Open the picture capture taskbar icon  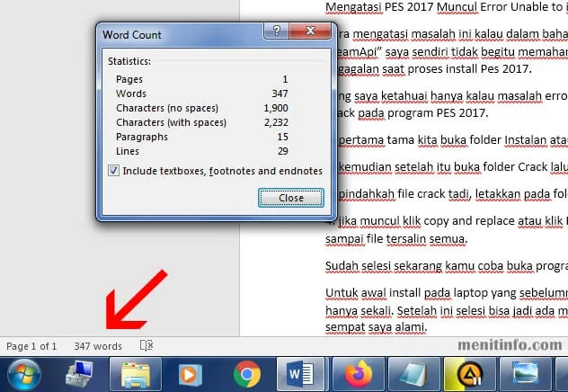525,375
